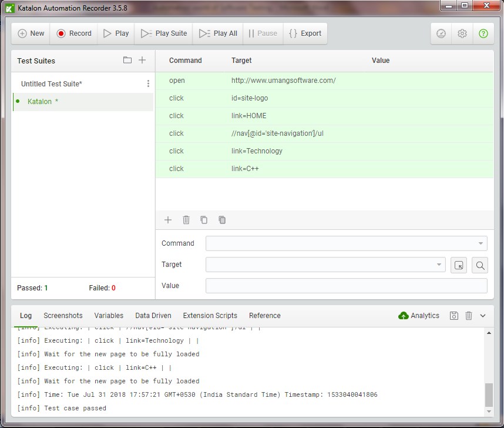This screenshot has height=428, width=504.
Task: Select the Katalon test case
Action: (83, 102)
